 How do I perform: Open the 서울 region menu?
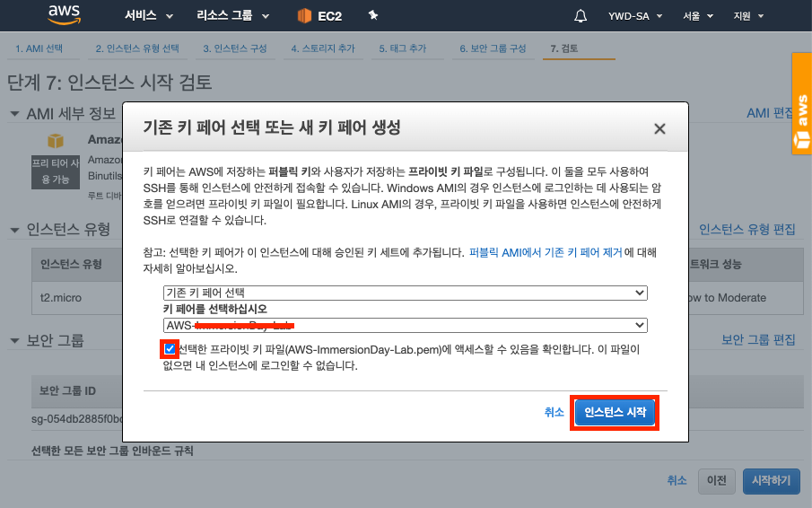click(x=697, y=16)
